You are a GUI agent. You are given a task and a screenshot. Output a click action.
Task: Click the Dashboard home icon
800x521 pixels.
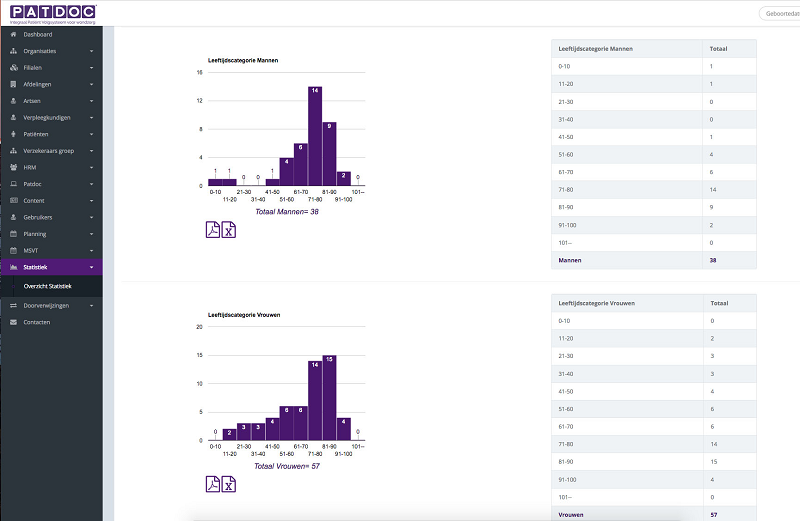(13, 34)
